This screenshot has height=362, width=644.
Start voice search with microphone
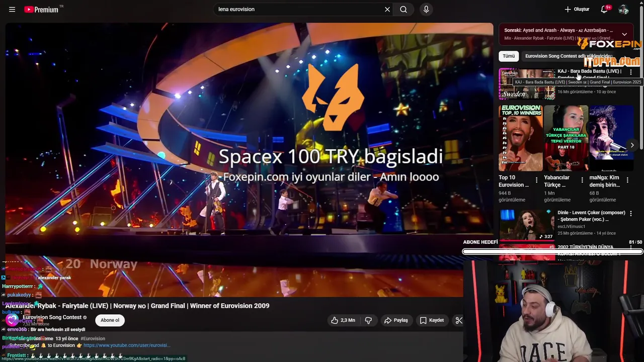tap(426, 10)
